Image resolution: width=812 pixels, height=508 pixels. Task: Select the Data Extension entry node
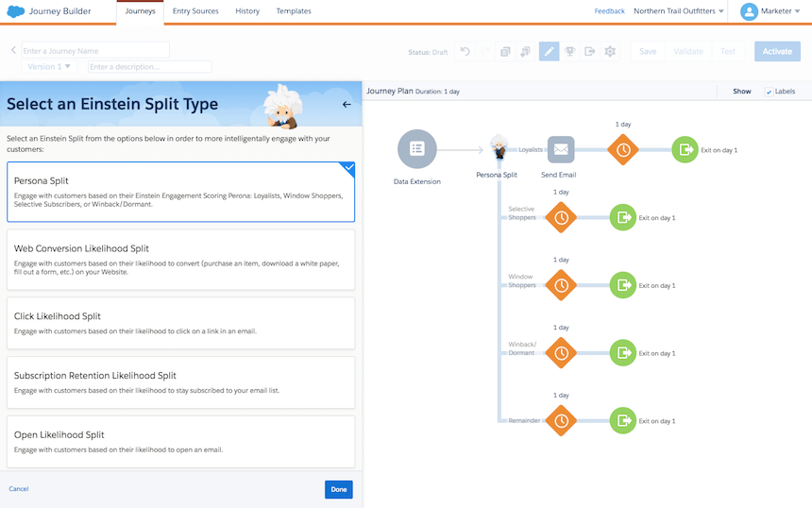click(417, 149)
